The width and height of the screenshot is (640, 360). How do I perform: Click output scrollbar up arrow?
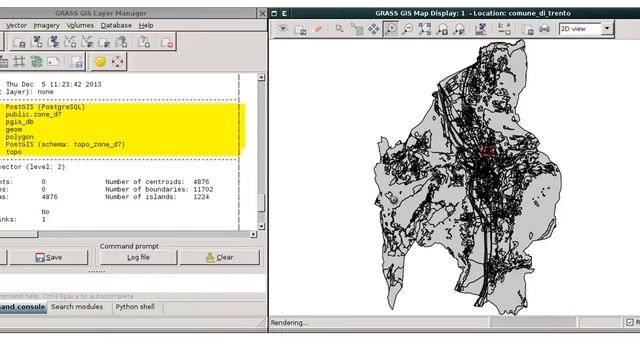click(261, 77)
